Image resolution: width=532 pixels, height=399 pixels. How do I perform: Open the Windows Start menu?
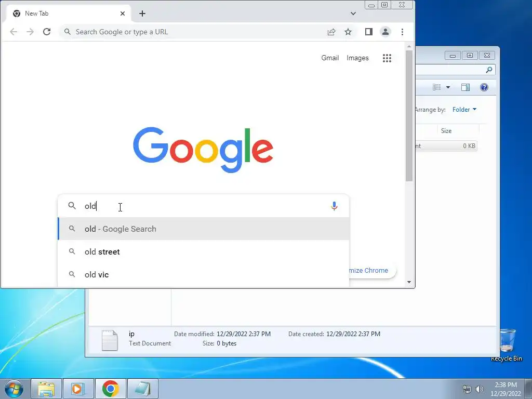(x=14, y=389)
